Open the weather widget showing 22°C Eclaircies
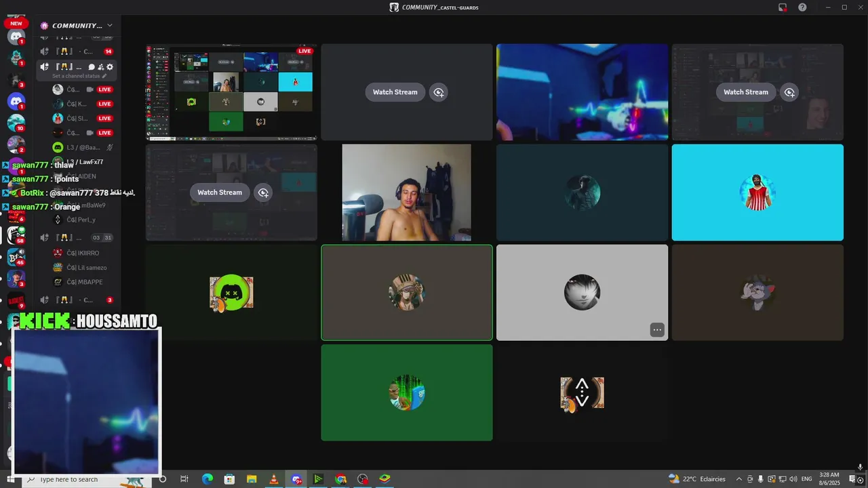Image resolution: width=868 pixels, height=488 pixels. 697,479
